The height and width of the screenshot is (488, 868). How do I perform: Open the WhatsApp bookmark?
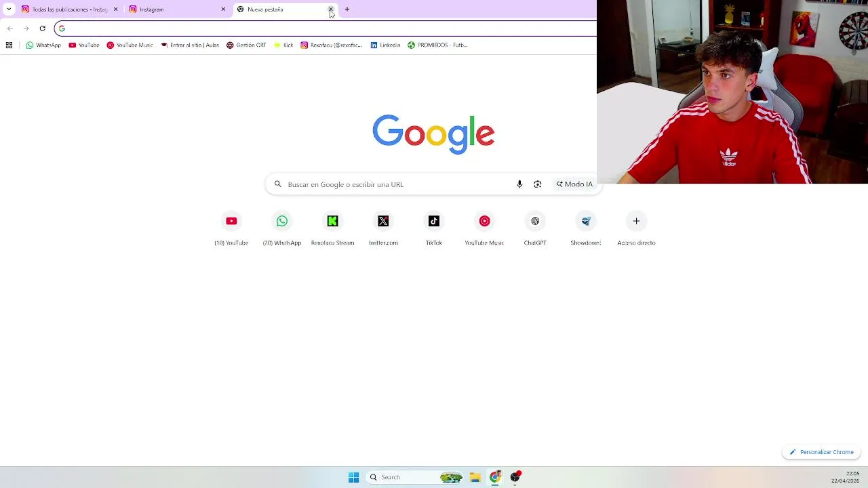tap(43, 45)
